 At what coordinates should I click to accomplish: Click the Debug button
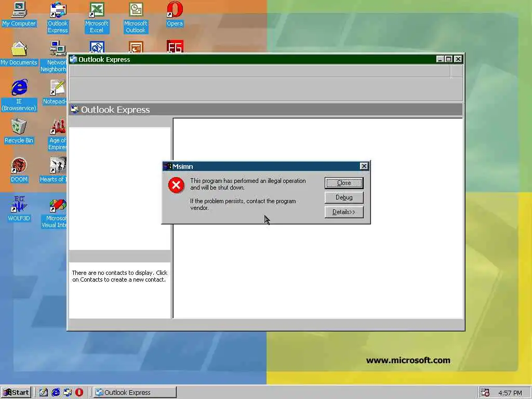[x=344, y=197]
